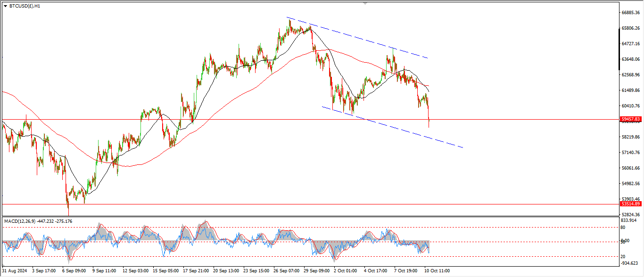The height and width of the screenshot is (277, 644).
Task: Click the chart shift triangle marker at top
Action: point(365,3)
